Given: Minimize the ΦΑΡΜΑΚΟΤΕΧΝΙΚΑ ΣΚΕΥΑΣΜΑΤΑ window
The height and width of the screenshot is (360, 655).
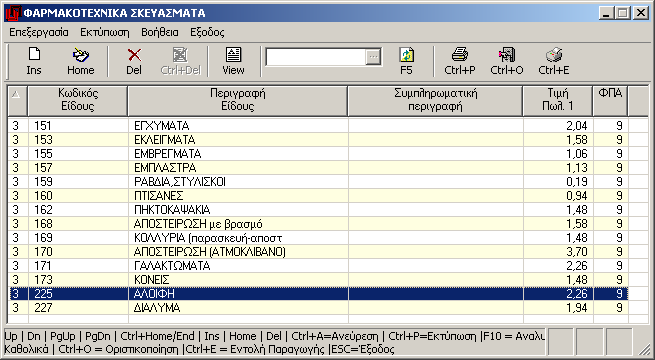Looking at the screenshot, I should [x=607, y=13].
